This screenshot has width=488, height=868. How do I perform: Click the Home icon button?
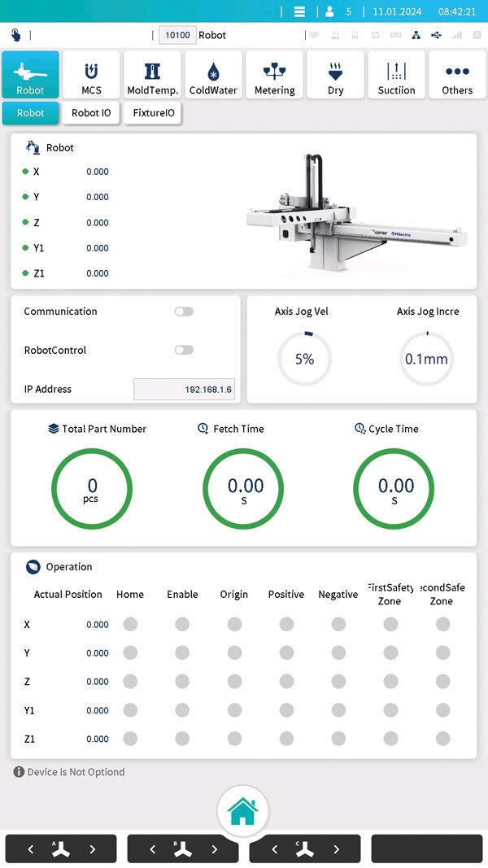(242, 810)
